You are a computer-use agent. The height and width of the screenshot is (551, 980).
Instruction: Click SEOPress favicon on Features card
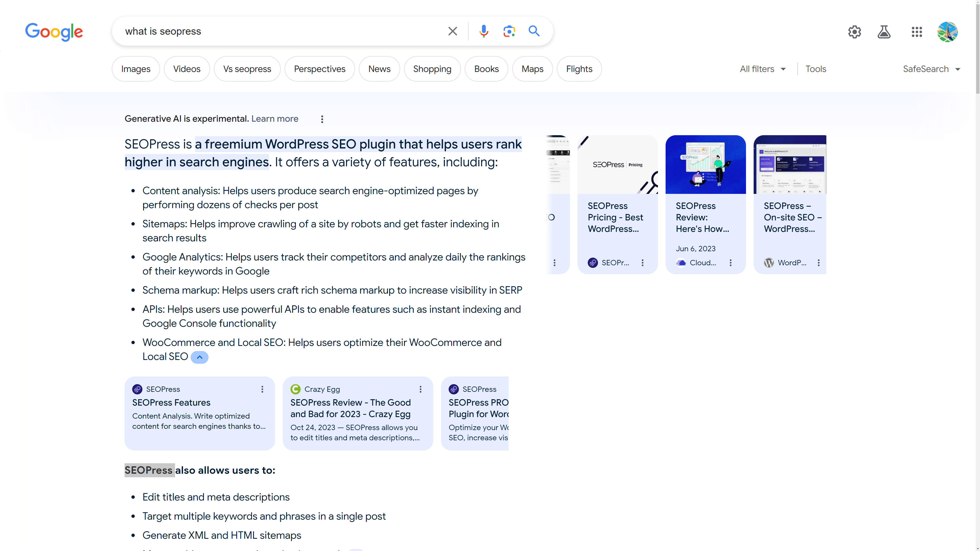(x=137, y=389)
